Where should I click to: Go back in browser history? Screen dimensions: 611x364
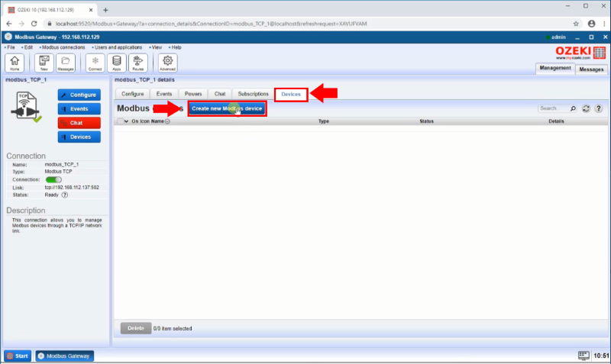(9, 24)
